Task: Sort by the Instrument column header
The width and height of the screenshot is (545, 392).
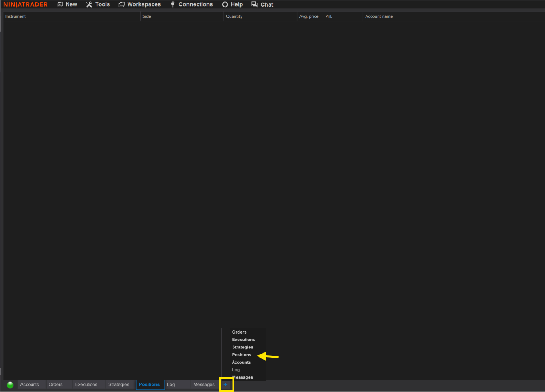Action: coord(72,16)
